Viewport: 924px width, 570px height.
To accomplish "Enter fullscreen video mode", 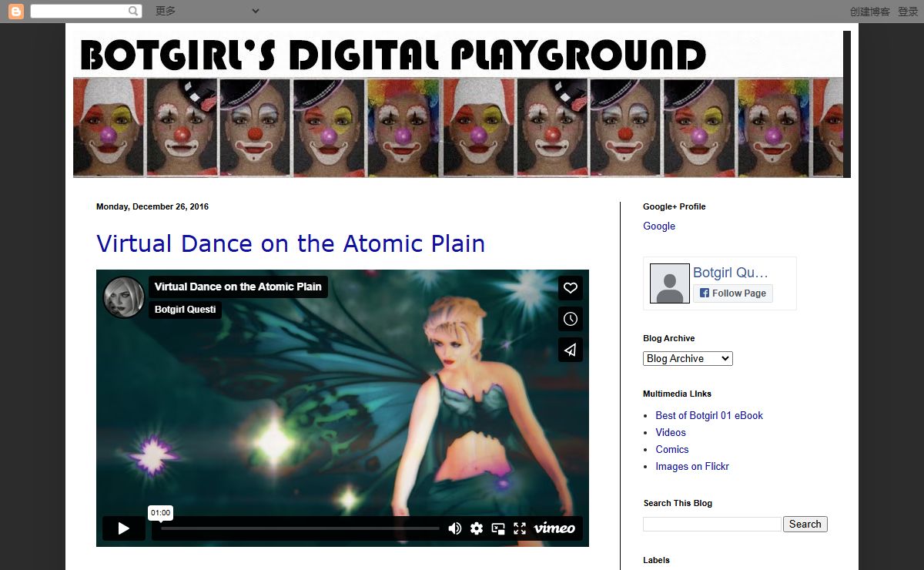I will pos(520,528).
